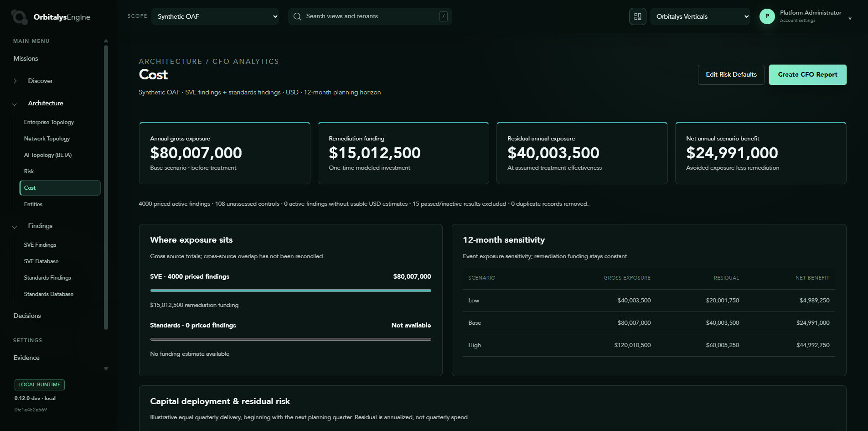Select the Cost menu item

point(60,188)
